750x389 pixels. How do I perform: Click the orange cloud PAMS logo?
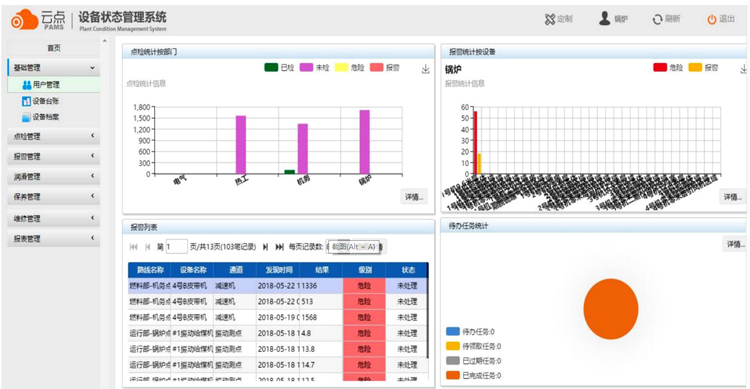tap(25, 20)
